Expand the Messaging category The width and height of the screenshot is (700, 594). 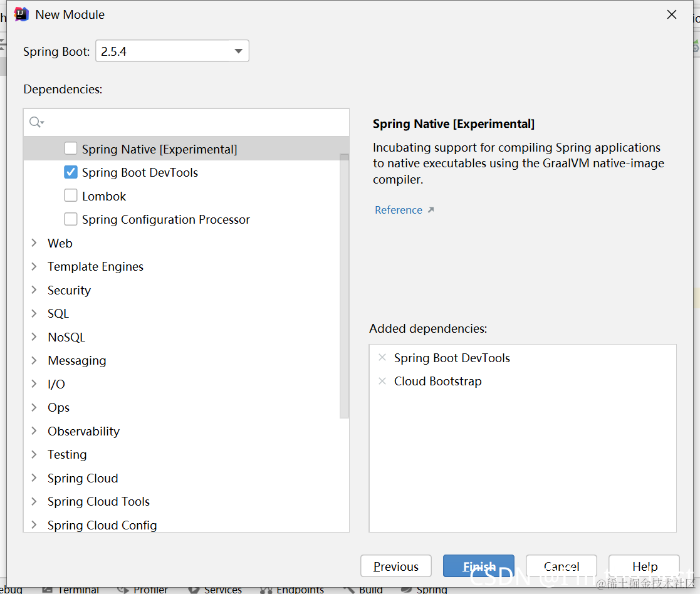[34, 360]
